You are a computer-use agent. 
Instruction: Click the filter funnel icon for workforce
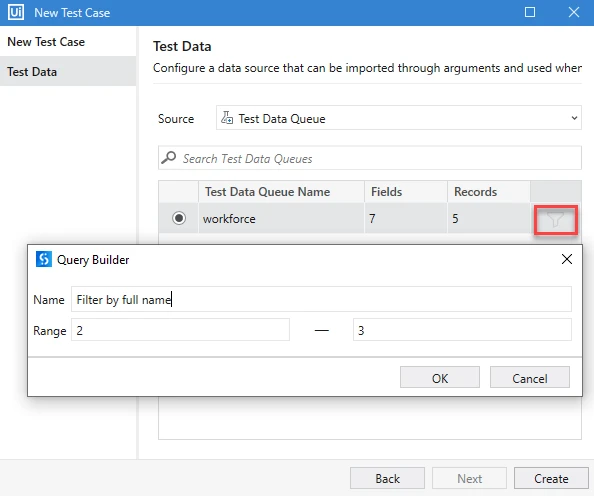tap(555, 219)
